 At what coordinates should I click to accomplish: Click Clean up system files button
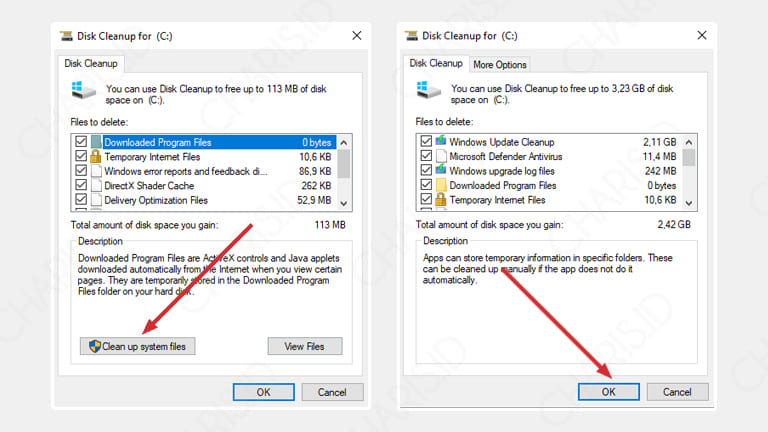click(x=138, y=346)
